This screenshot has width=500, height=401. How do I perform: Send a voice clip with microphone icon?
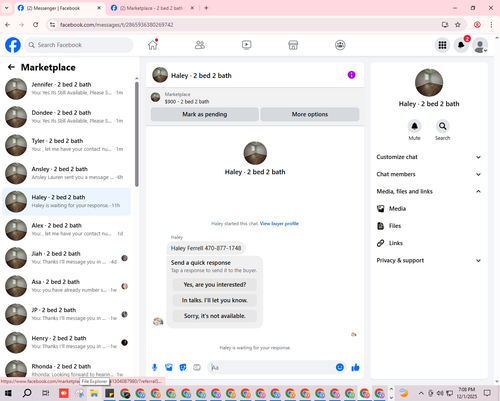[x=155, y=367]
